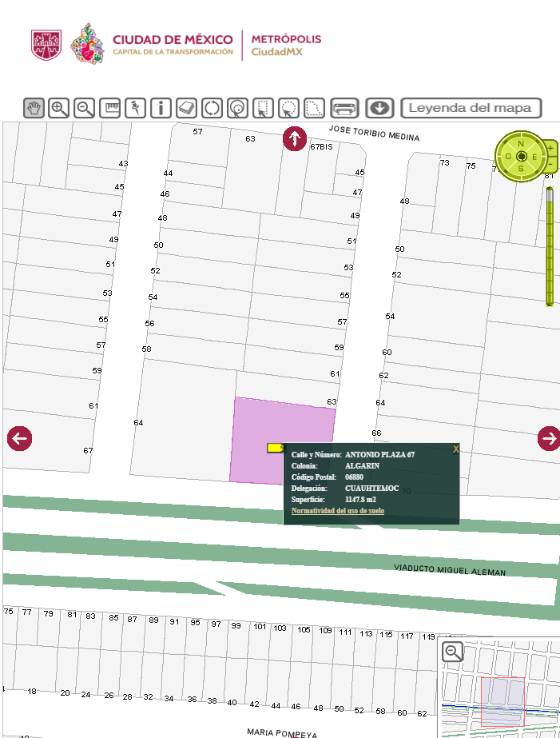Image resolution: width=560 pixels, height=738 pixels.
Task: Select the zoom out magnifier tool
Action: pyautogui.click(x=85, y=108)
